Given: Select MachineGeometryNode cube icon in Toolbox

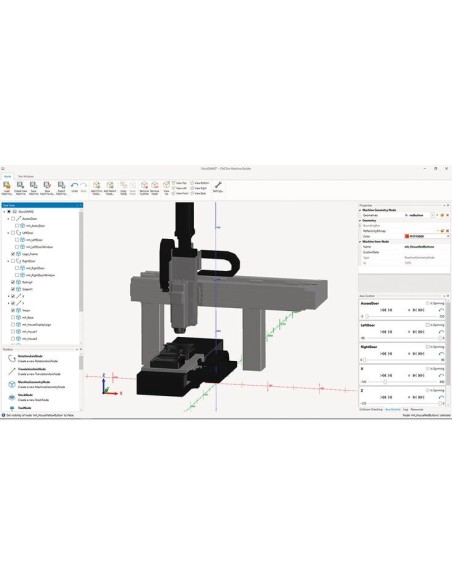Looking at the screenshot, I should pyautogui.click(x=12, y=384).
